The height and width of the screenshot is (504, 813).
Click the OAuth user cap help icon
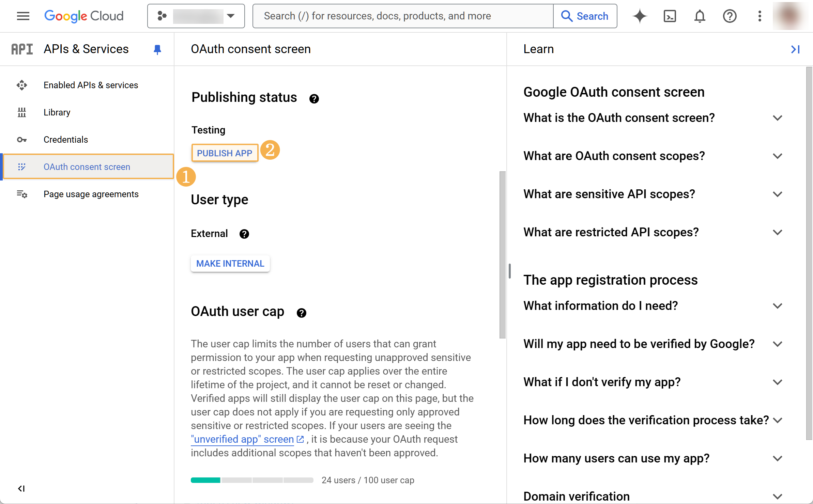pos(301,313)
